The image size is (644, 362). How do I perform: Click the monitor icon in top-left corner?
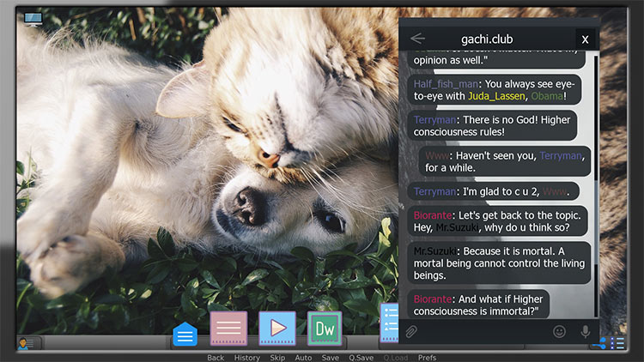pyautogui.click(x=33, y=19)
